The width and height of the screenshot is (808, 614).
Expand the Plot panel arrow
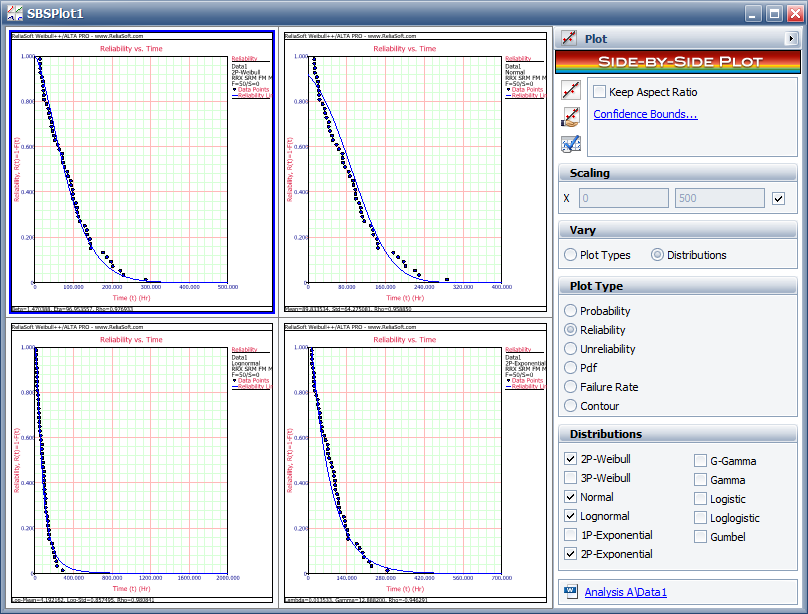coord(791,39)
